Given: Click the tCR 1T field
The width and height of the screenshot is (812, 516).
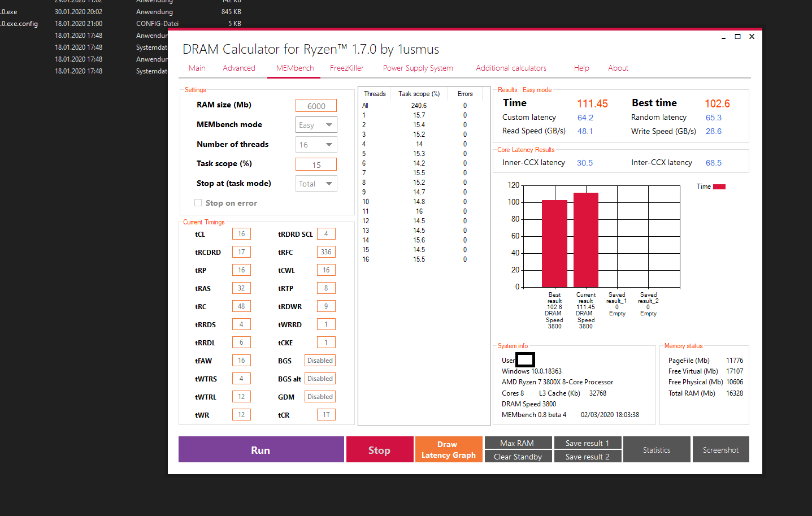Looking at the screenshot, I should pyautogui.click(x=326, y=415).
